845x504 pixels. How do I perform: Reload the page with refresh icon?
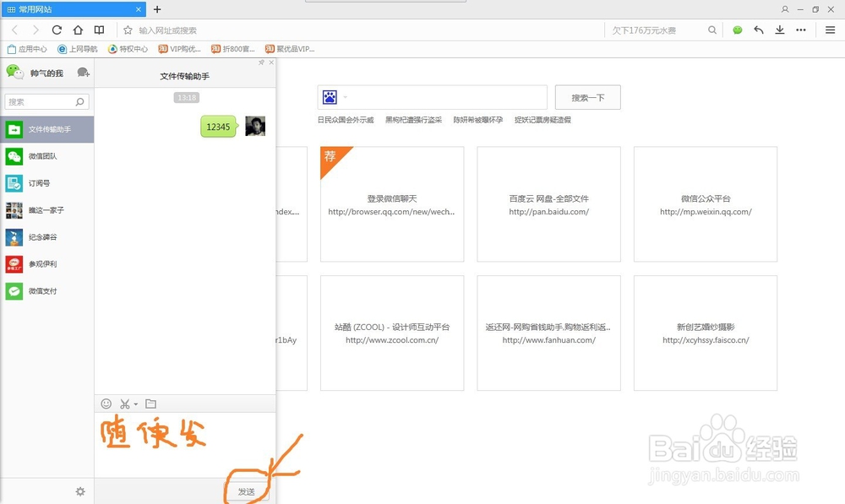[57, 30]
